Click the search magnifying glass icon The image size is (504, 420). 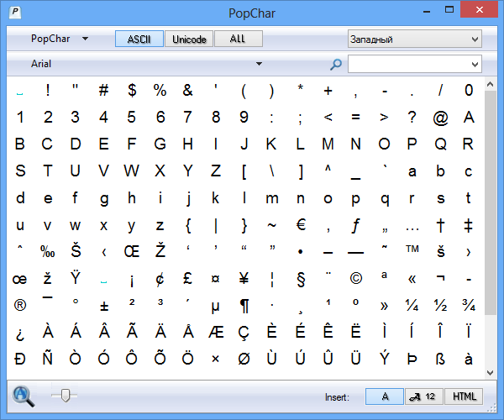pyautogui.click(x=335, y=65)
